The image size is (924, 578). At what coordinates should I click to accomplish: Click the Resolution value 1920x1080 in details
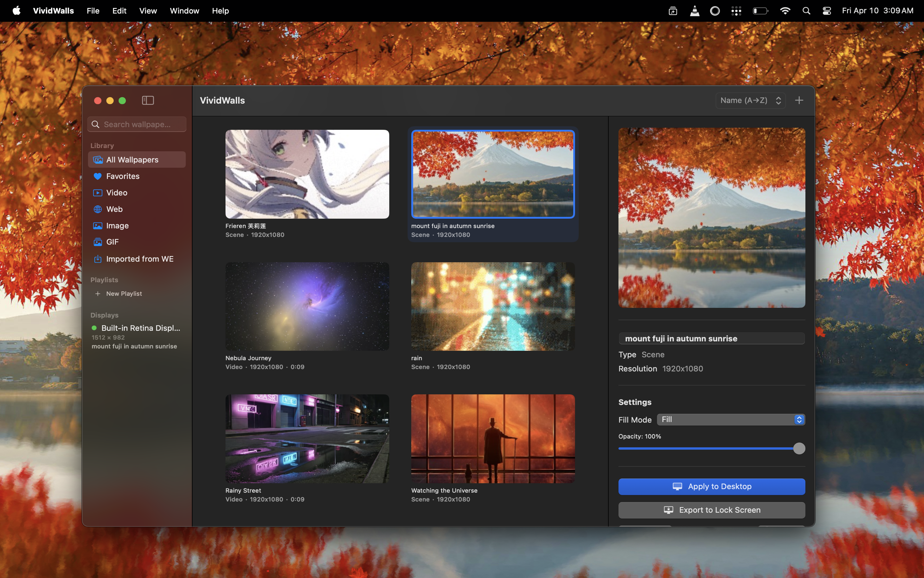pos(682,369)
